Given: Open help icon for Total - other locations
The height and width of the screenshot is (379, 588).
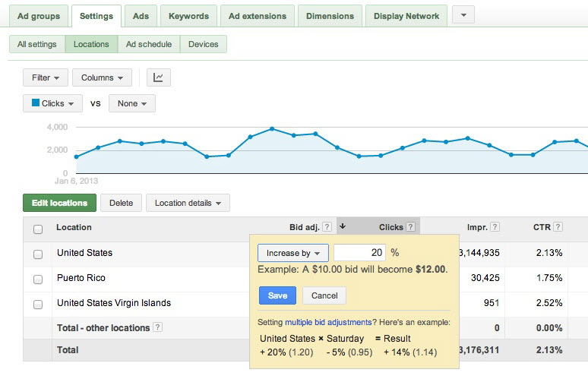Looking at the screenshot, I should click(x=158, y=327).
